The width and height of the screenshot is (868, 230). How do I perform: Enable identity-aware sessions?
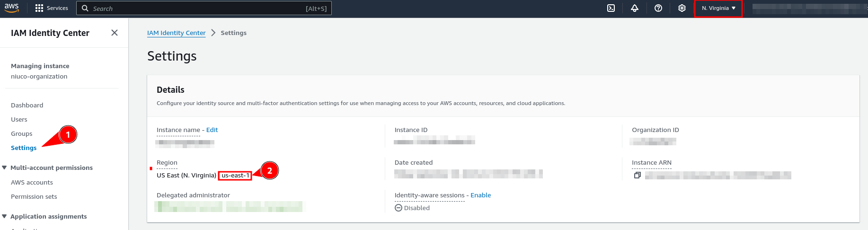(480, 195)
